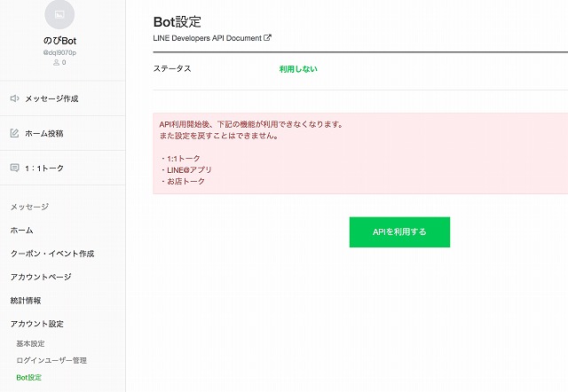Screen dimensions: 568x392
Task: Open LINE Developers API Document link
Action: click(x=212, y=38)
